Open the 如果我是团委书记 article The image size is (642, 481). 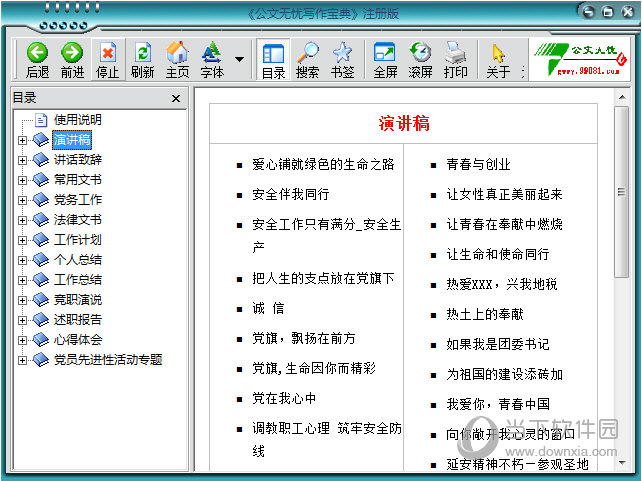(x=498, y=345)
